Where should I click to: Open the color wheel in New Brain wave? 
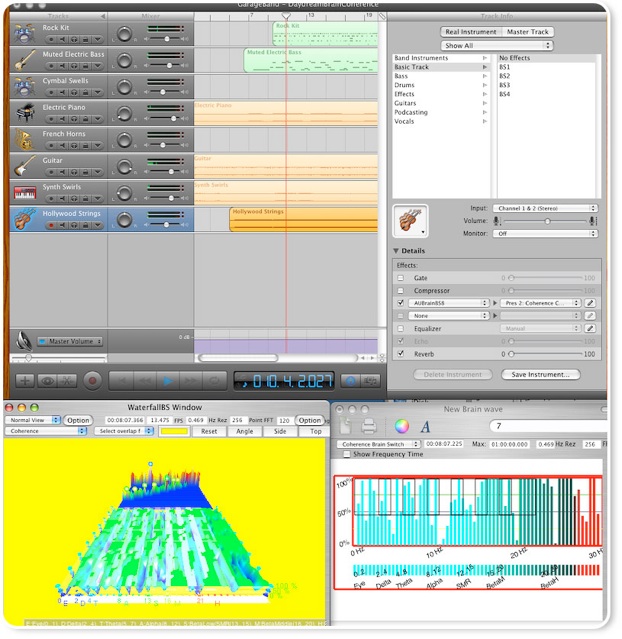pyautogui.click(x=401, y=427)
